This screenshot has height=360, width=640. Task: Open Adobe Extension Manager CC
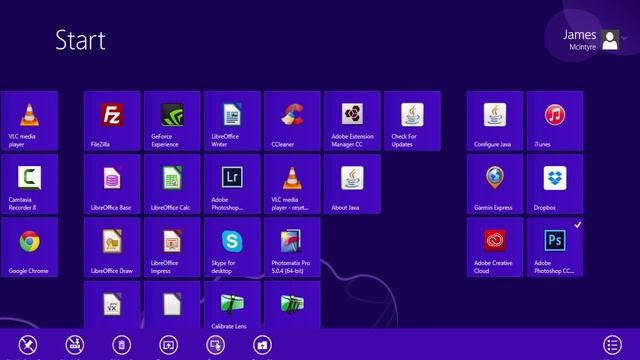point(352,121)
